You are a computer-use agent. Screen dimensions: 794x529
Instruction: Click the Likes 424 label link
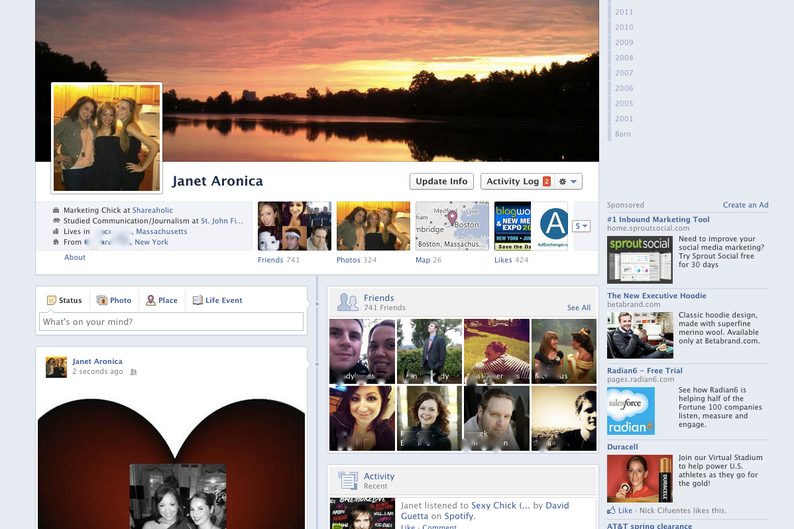pyautogui.click(x=511, y=260)
